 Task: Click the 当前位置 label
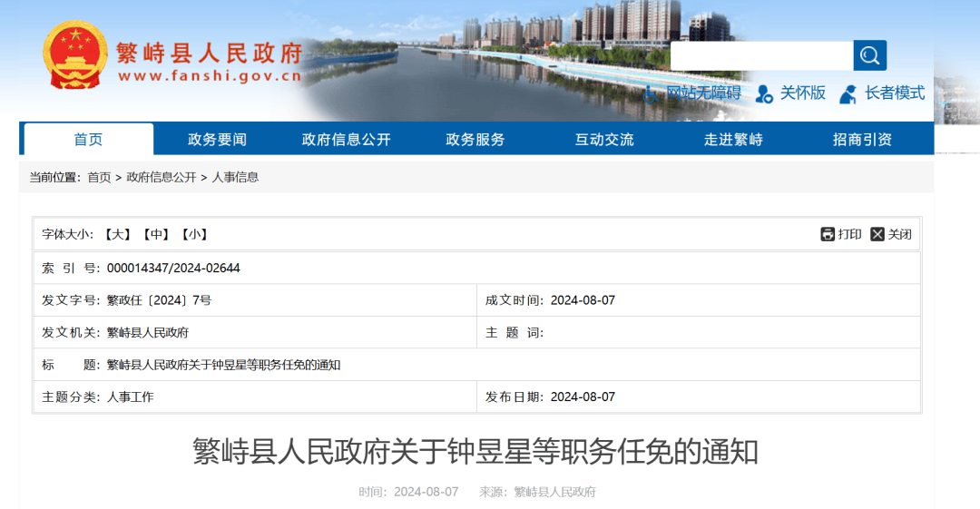click(55, 178)
